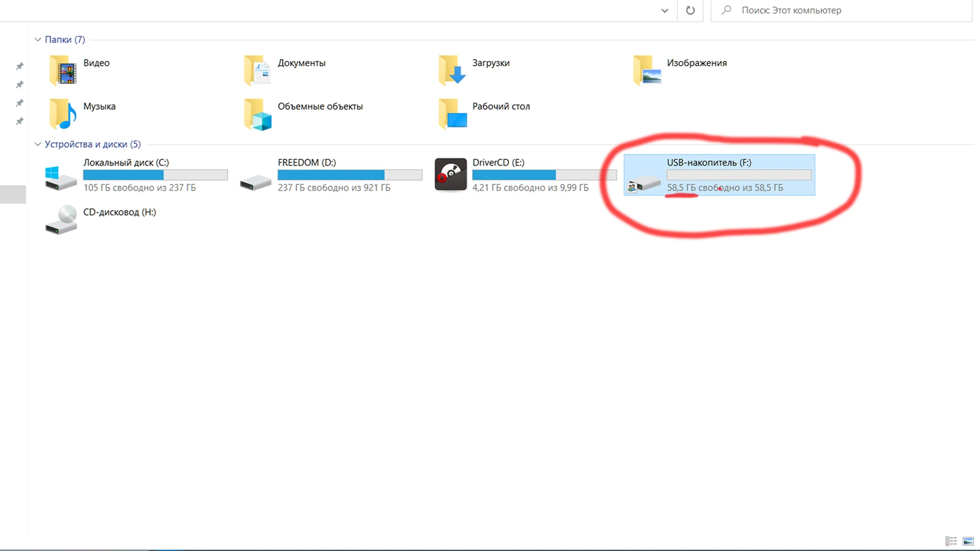Select the Локальный диск (C:) drive icon
This screenshot has width=980, height=551.
click(x=61, y=178)
